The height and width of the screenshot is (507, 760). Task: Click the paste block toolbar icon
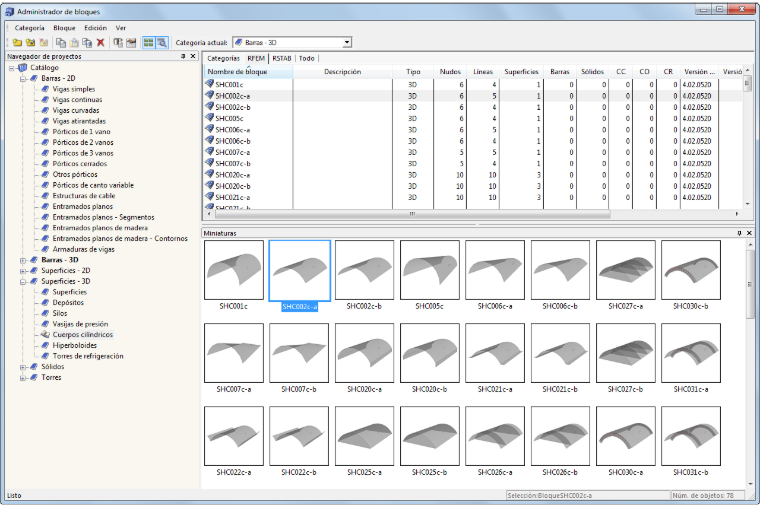click(74, 43)
